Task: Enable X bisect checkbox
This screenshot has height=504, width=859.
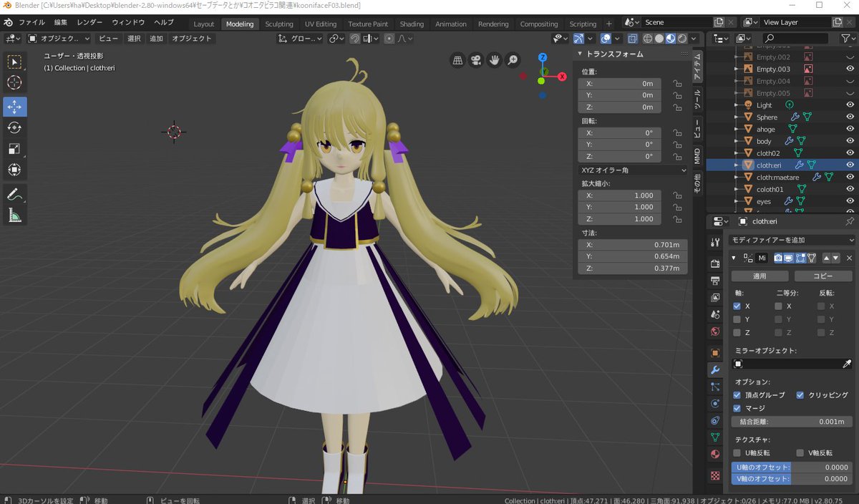Action: pyautogui.click(x=778, y=306)
